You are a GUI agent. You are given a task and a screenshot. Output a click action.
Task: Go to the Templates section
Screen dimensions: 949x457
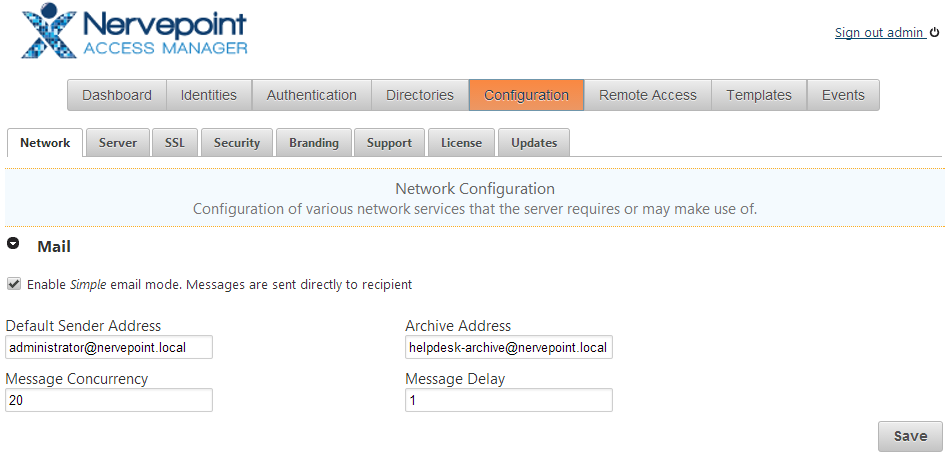759,95
